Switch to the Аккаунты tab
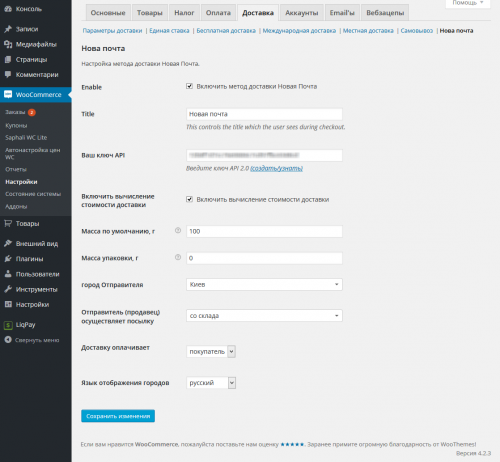Viewport: 500px width, 462px height. [302, 13]
